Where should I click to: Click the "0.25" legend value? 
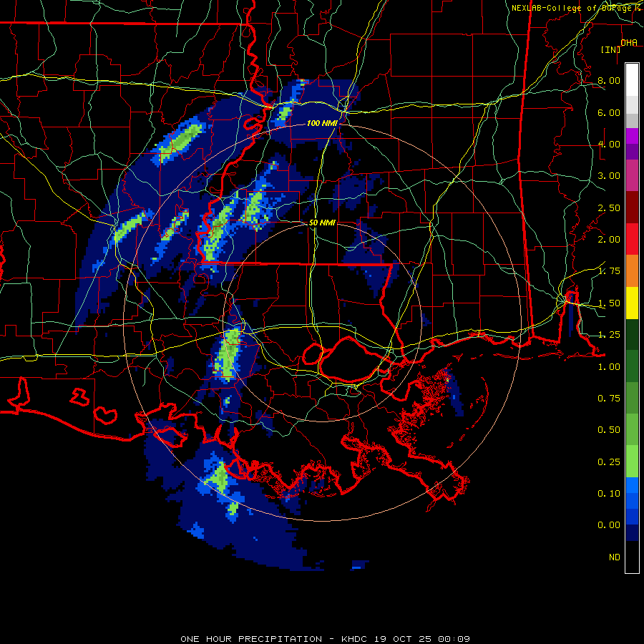pos(609,462)
